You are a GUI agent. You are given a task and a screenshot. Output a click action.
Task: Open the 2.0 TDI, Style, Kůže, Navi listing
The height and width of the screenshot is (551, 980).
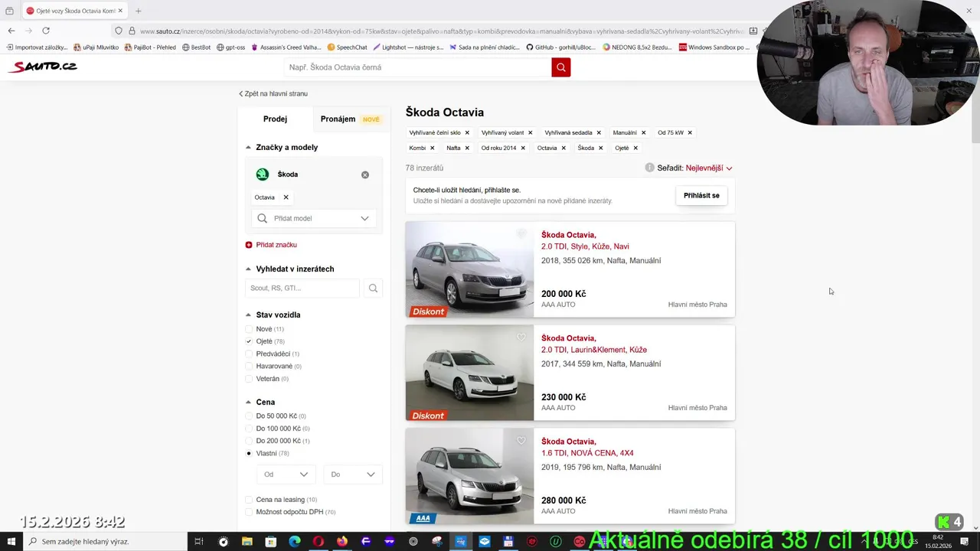585,246
